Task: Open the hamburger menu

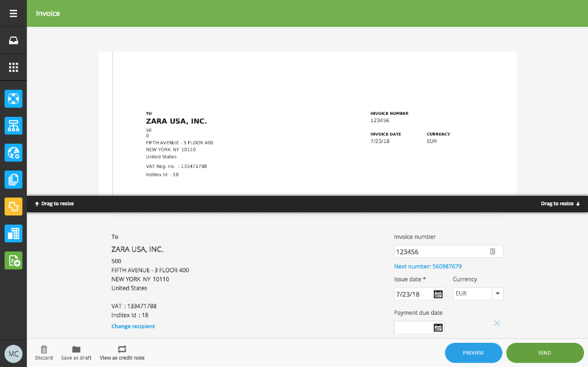Action: pos(14,14)
